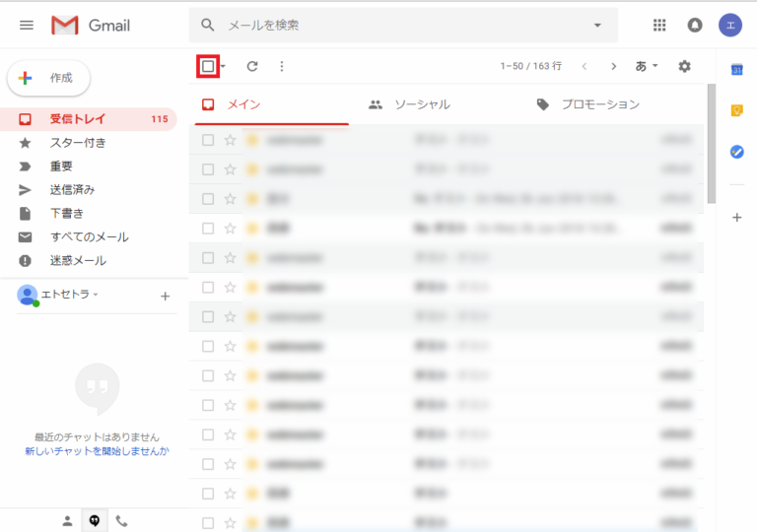Expand the search options dropdown arrow
This screenshot has height=532, width=757.
click(597, 25)
